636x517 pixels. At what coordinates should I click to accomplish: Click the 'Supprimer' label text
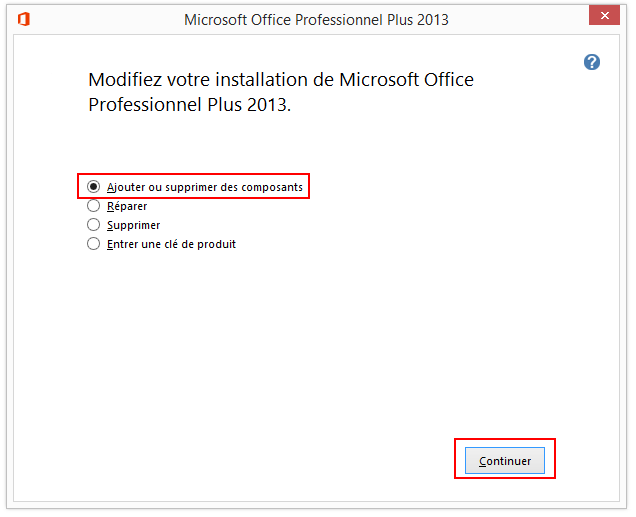point(133,225)
